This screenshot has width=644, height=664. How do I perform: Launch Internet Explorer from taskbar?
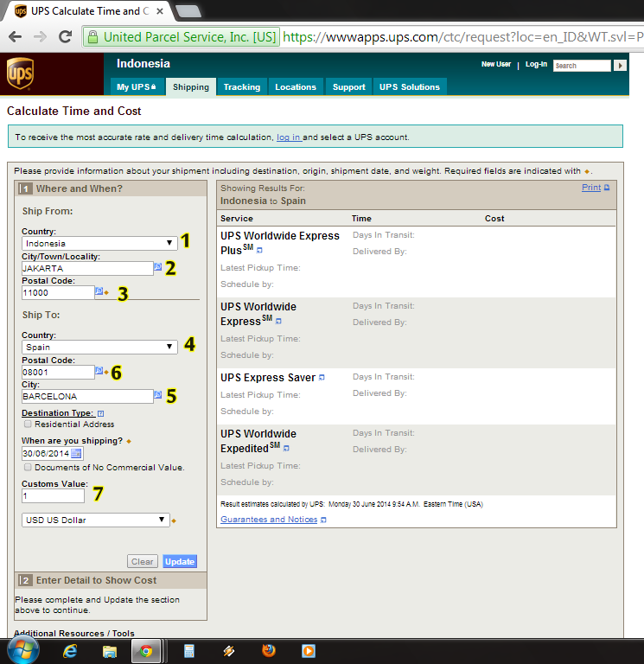click(x=70, y=651)
